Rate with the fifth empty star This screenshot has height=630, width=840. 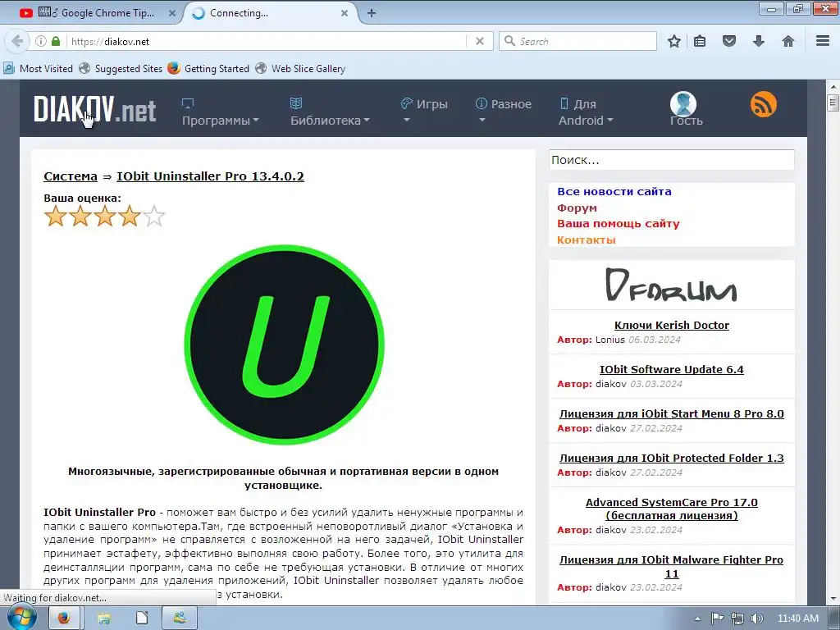pyautogui.click(x=154, y=216)
